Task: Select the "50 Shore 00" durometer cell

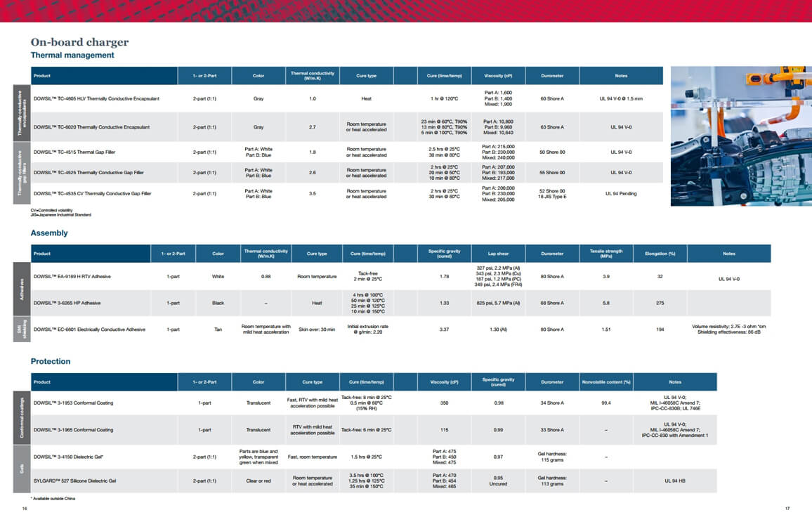Action: (x=552, y=152)
